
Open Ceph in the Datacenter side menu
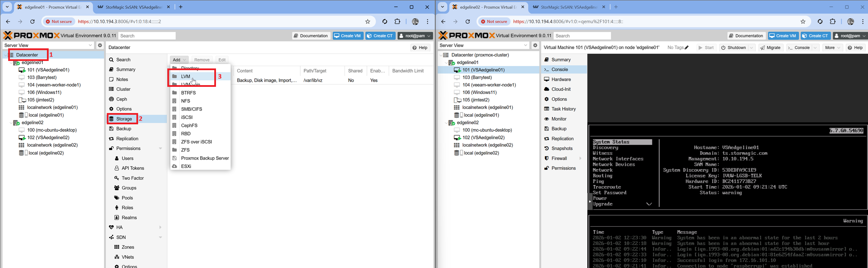coord(136,99)
